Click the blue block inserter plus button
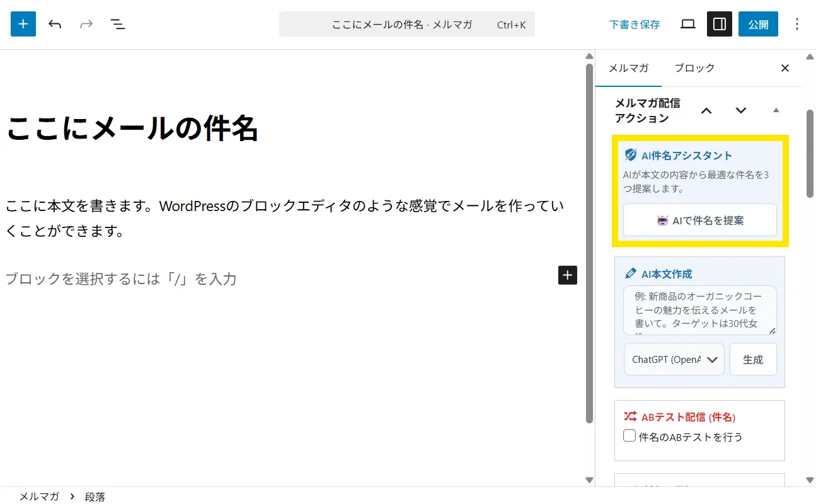The height and width of the screenshot is (504, 816). tap(23, 25)
